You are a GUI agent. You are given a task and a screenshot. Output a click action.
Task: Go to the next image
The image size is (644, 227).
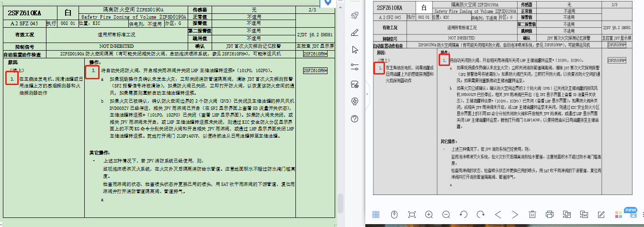(515, 214)
